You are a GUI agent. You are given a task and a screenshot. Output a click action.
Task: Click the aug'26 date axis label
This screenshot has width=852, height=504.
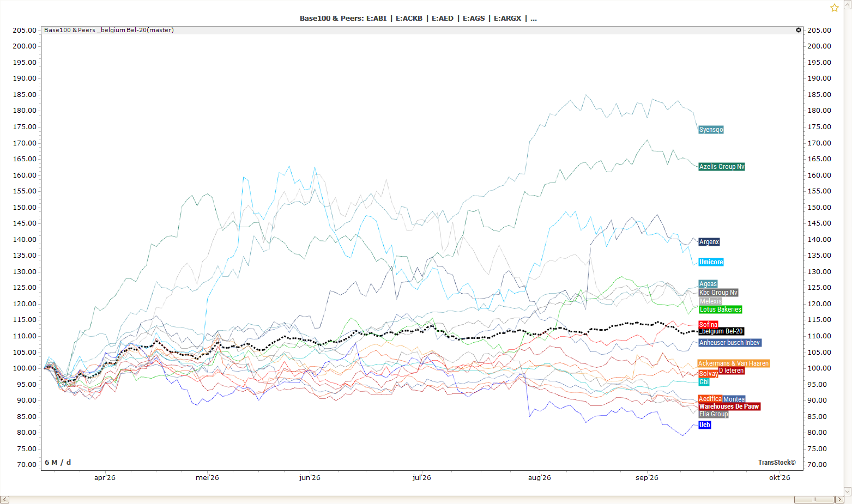click(x=539, y=478)
